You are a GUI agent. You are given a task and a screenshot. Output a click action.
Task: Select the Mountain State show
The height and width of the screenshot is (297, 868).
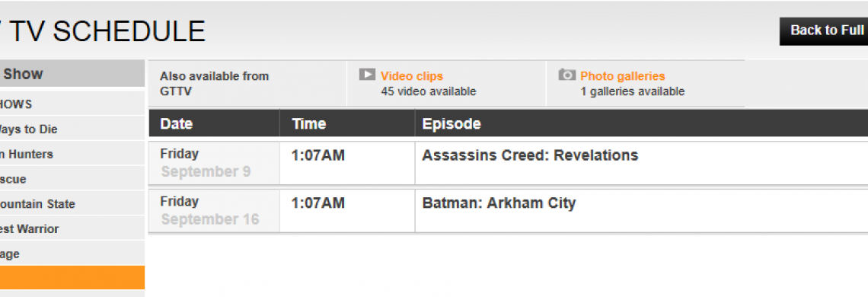tap(72, 204)
